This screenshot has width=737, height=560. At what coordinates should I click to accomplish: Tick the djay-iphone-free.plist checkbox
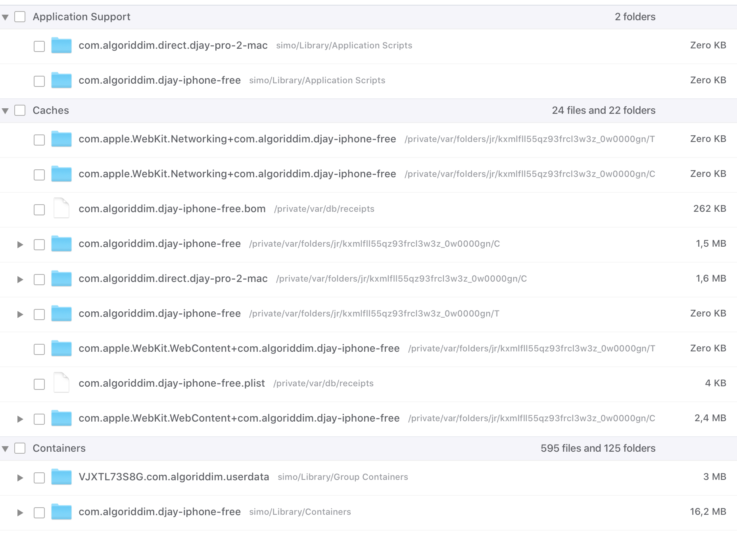coord(39,384)
